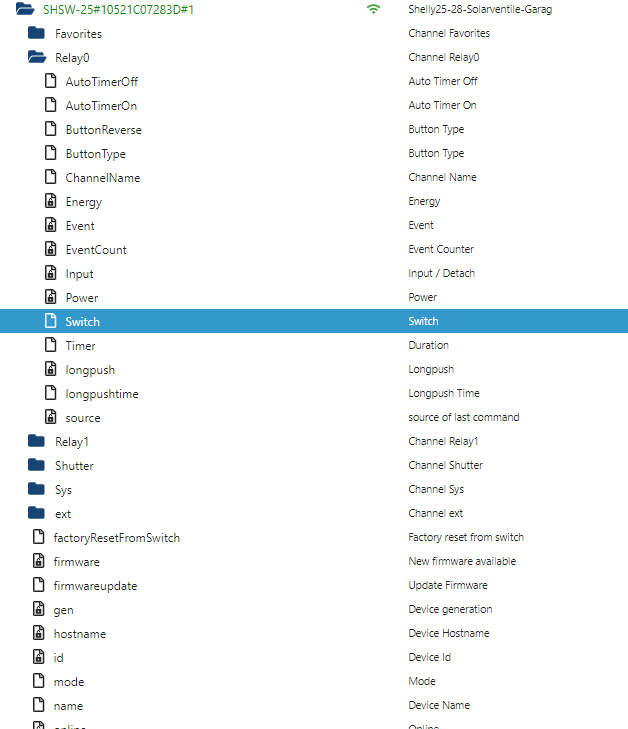Click the file icon beside ButtonType
Screen dimensions: 628x729
click(x=51, y=153)
